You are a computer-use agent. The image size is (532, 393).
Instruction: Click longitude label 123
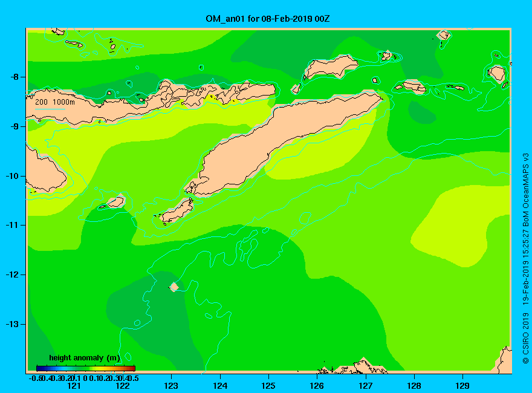click(x=171, y=386)
